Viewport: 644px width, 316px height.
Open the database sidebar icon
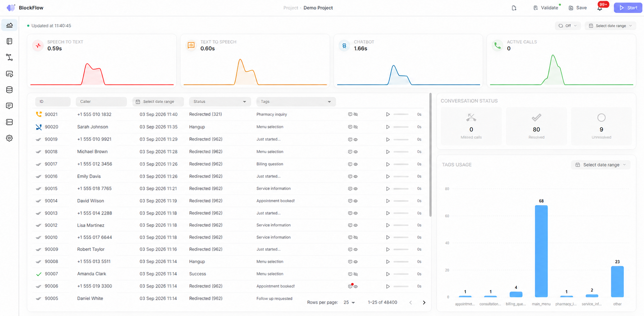pos(9,90)
